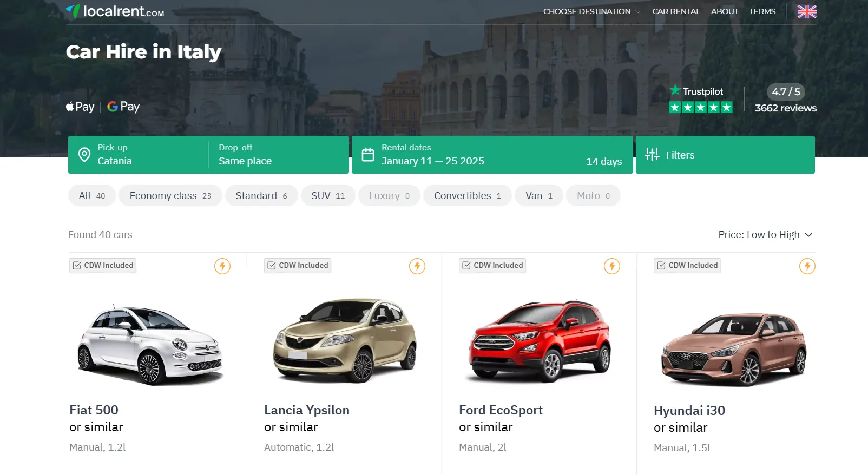Click the pick-up location pin icon

(84, 155)
